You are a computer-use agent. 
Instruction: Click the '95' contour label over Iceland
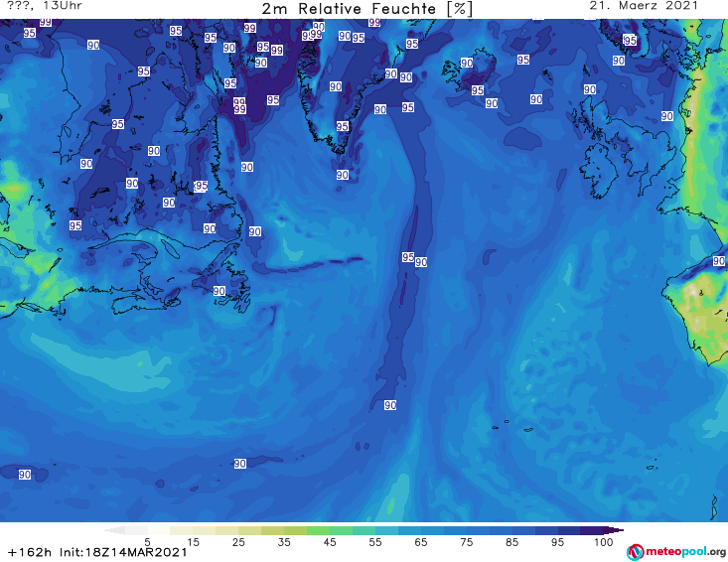478,90
